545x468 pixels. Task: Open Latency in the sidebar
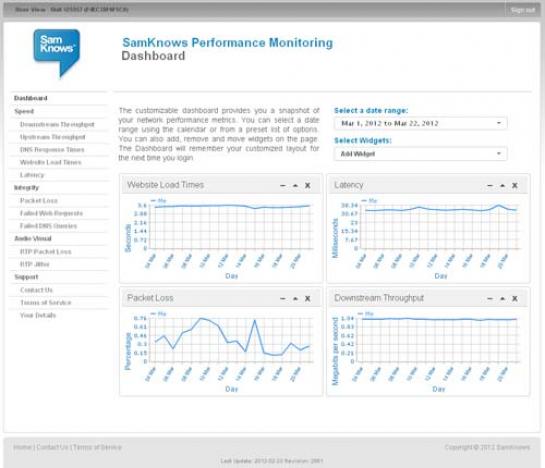click(32, 175)
